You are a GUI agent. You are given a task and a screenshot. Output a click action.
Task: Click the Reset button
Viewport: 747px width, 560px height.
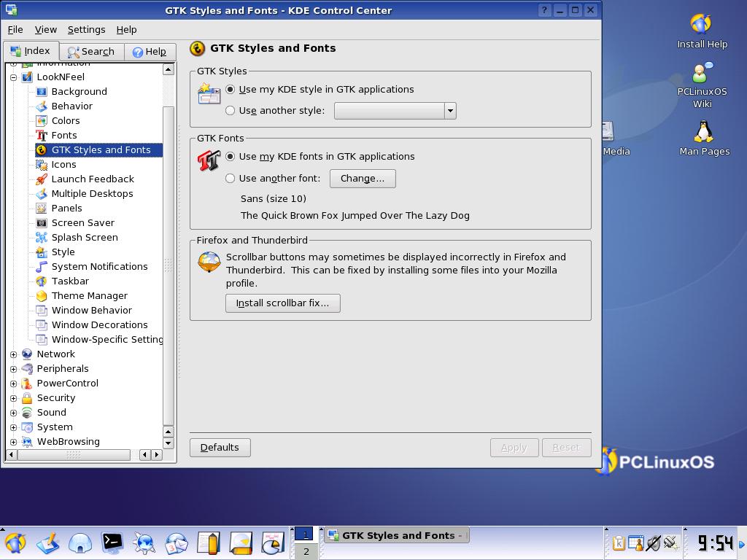tap(566, 448)
